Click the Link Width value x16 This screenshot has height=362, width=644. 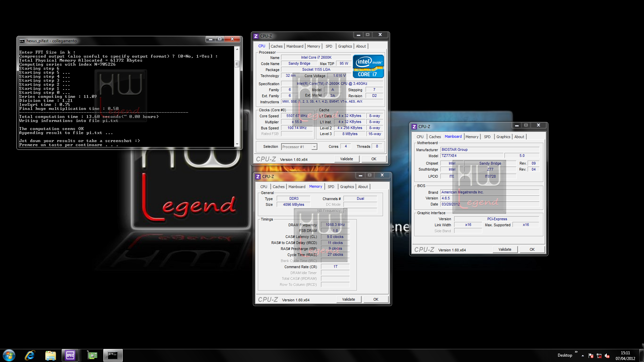point(468,225)
